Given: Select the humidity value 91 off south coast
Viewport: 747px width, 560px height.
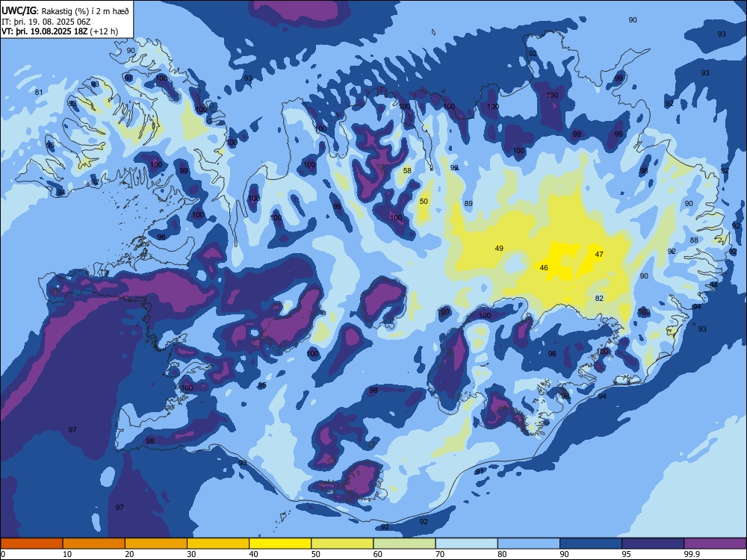Looking at the screenshot, I should (x=480, y=471).
